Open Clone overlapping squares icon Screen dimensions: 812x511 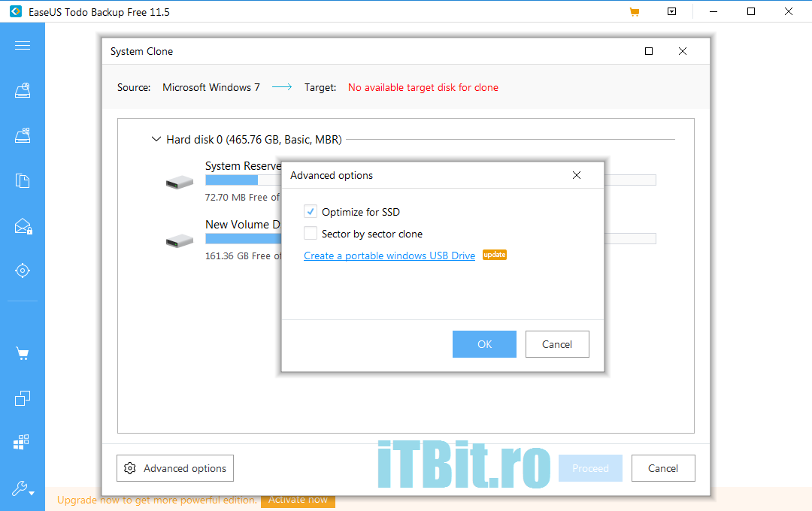[23, 398]
